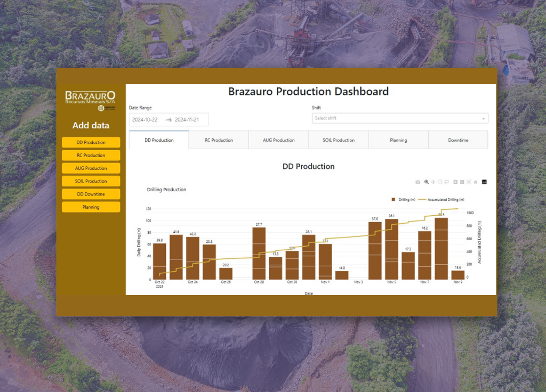This screenshot has width=546, height=392.
Task: Download the chart as a PNG image
Action: (417, 182)
